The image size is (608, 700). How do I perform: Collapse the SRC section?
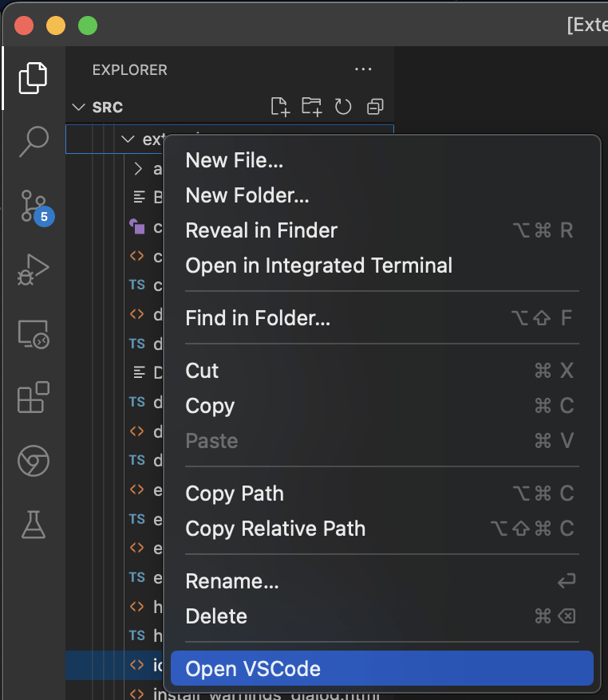pyautogui.click(x=79, y=107)
